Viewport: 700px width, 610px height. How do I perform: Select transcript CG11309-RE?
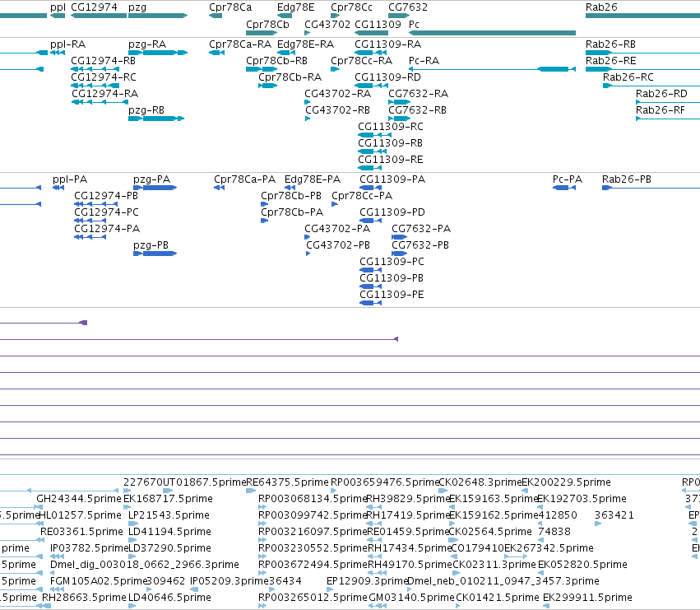(x=391, y=160)
